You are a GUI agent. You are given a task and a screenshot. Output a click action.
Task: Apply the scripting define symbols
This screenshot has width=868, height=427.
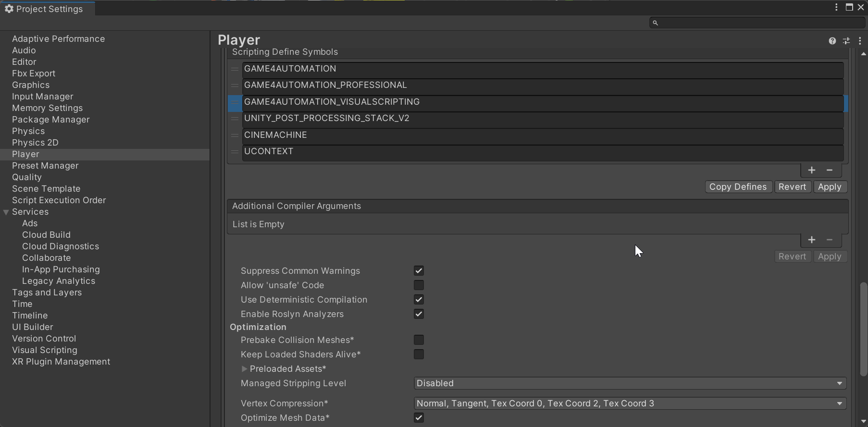pyautogui.click(x=830, y=187)
